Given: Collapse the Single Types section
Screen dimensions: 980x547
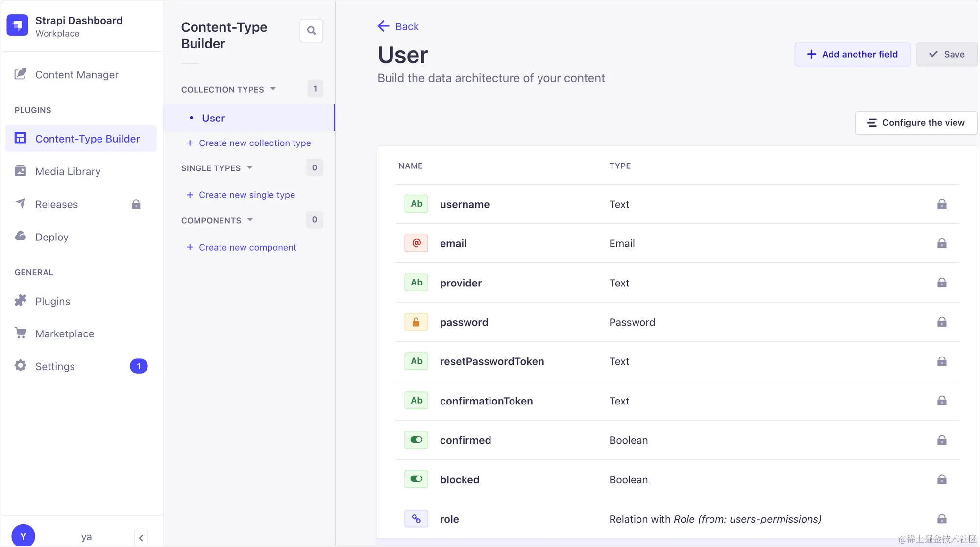Looking at the screenshot, I should tap(249, 168).
